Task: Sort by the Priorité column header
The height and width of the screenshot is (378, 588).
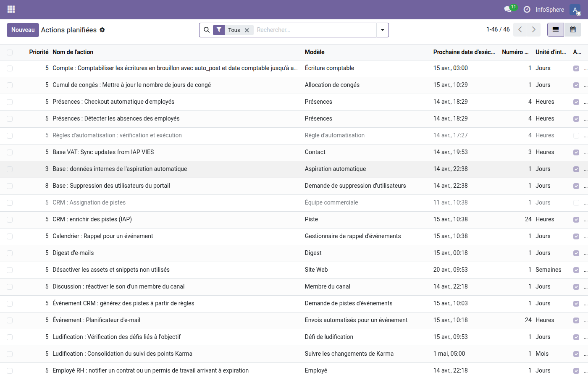Action: pyautogui.click(x=39, y=52)
